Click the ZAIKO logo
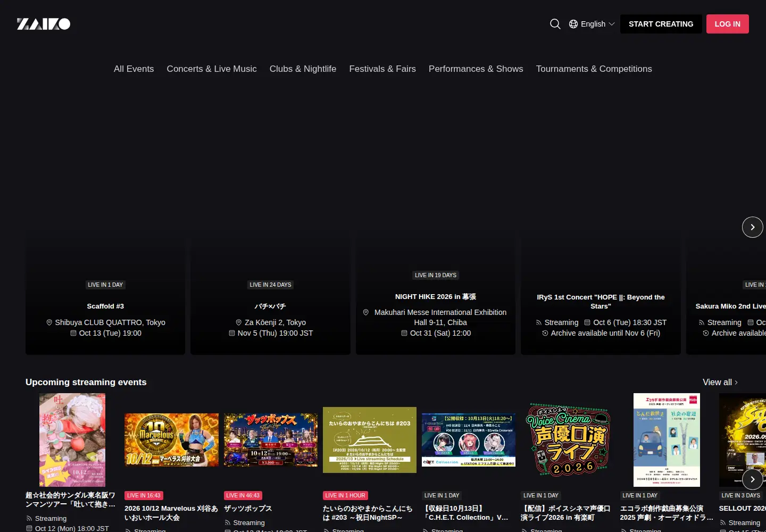Screen dimensions: 766x532 click(44, 24)
